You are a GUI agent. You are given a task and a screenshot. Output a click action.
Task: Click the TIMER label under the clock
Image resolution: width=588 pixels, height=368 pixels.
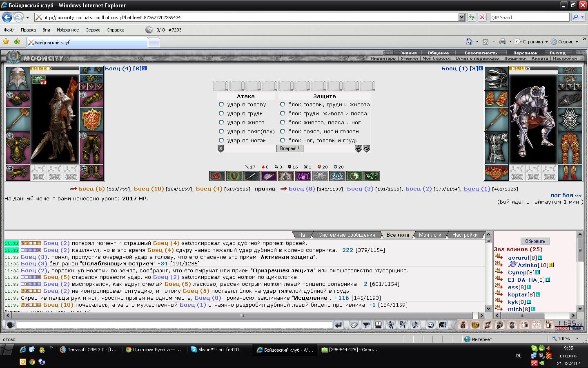[576, 329]
